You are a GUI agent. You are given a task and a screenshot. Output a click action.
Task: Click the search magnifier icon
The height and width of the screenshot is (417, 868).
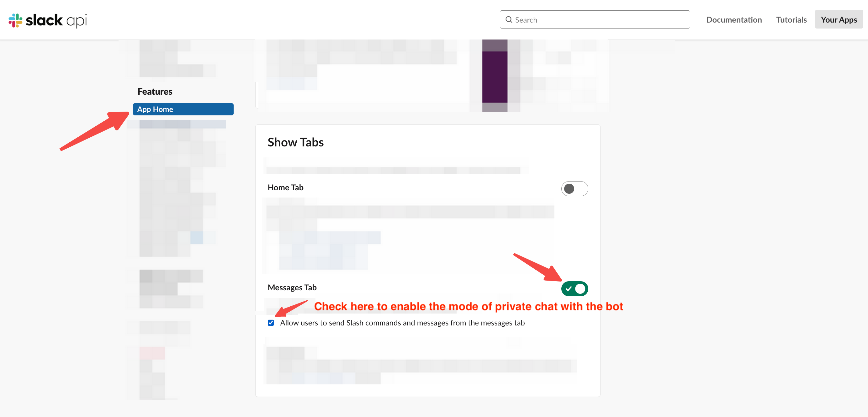click(509, 19)
